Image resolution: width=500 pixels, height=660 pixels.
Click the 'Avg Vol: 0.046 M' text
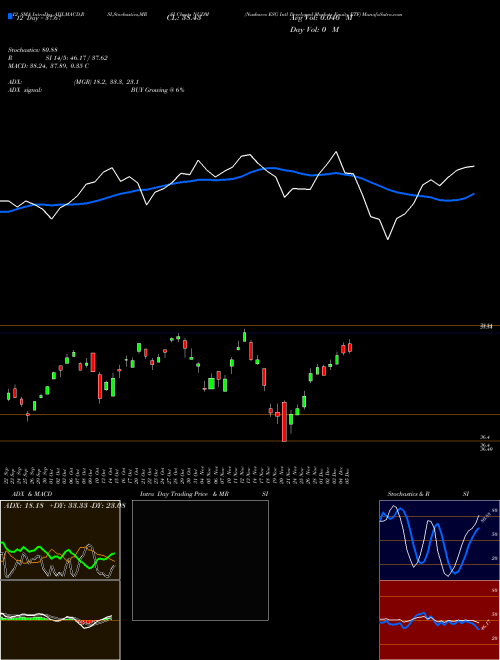tap(321, 19)
